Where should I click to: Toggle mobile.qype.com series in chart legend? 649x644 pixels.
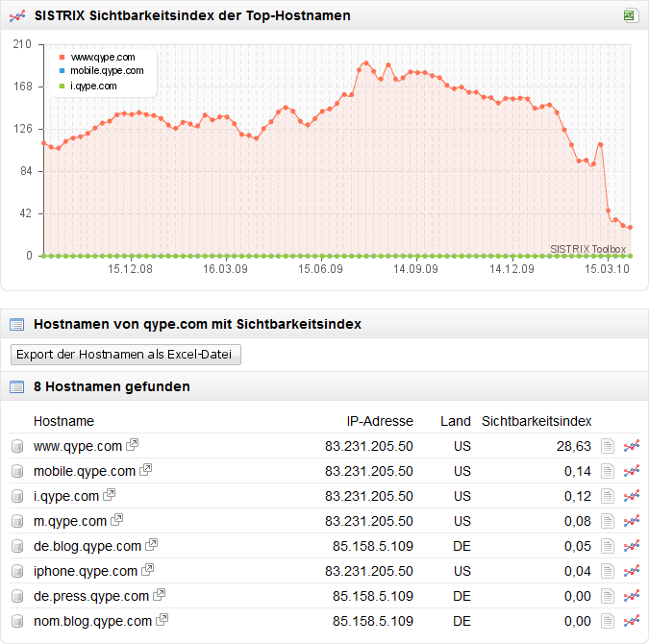107,70
